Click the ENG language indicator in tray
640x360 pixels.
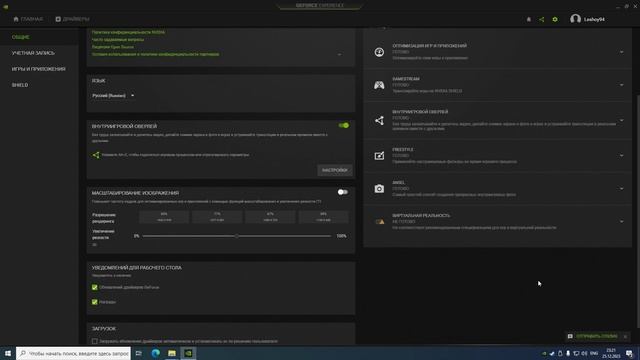coord(594,353)
